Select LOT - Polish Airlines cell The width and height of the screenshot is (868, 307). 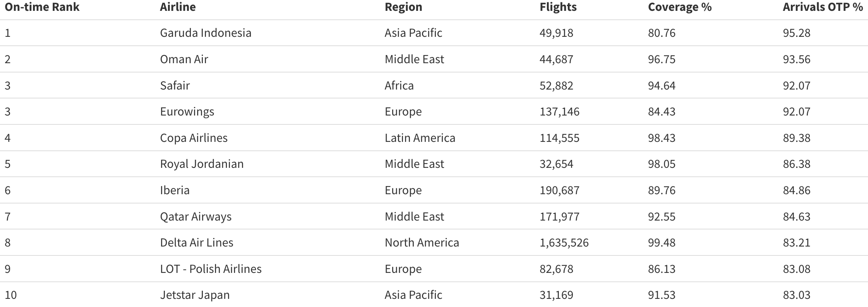click(x=211, y=269)
